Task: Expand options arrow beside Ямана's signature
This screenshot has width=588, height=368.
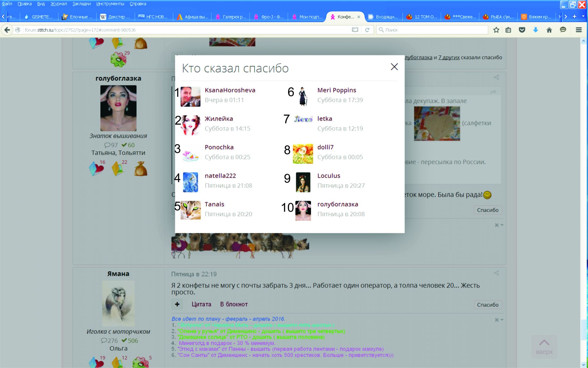Action: 502,320
